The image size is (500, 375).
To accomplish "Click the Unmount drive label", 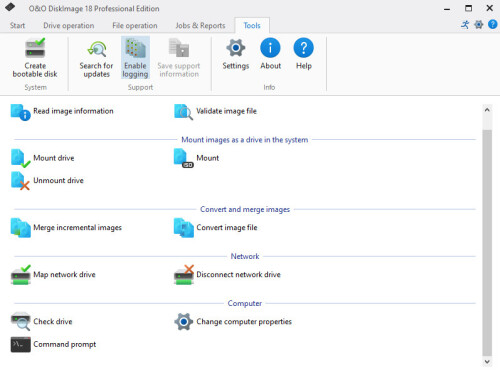I will click(x=58, y=180).
